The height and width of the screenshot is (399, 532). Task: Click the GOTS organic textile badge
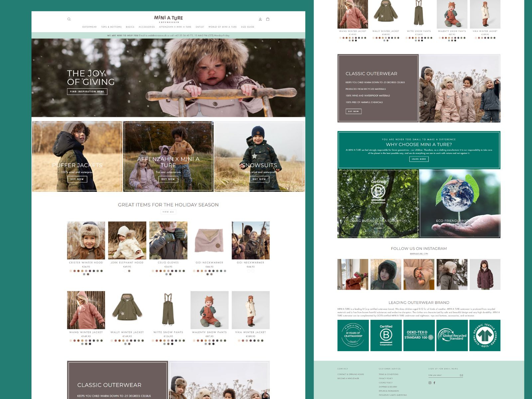coord(485,335)
